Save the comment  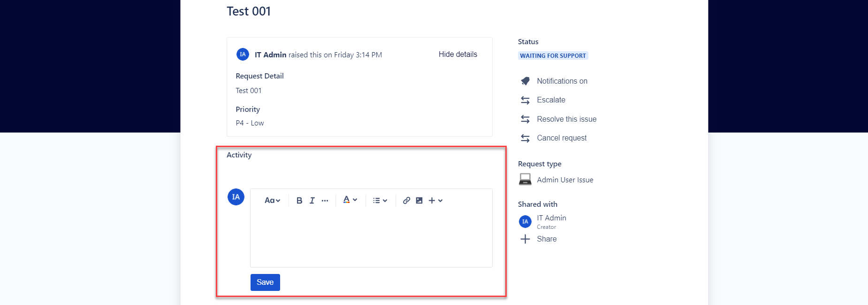(x=265, y=282)
